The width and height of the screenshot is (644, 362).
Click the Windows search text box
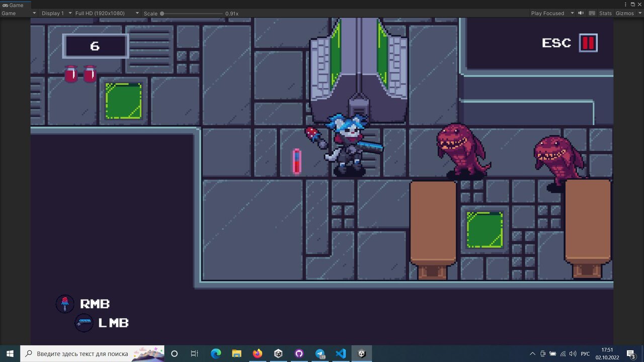(x=86, y=353)
